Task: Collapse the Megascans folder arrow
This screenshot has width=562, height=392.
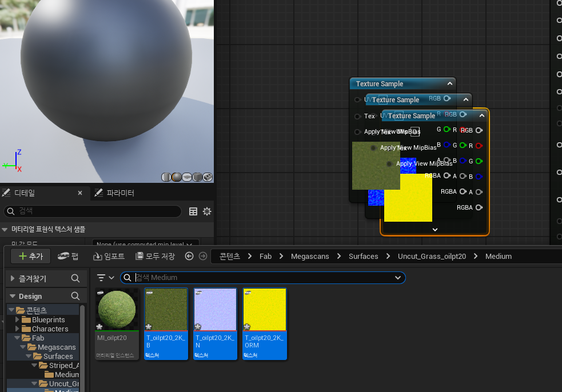Action: pos(23,347)
